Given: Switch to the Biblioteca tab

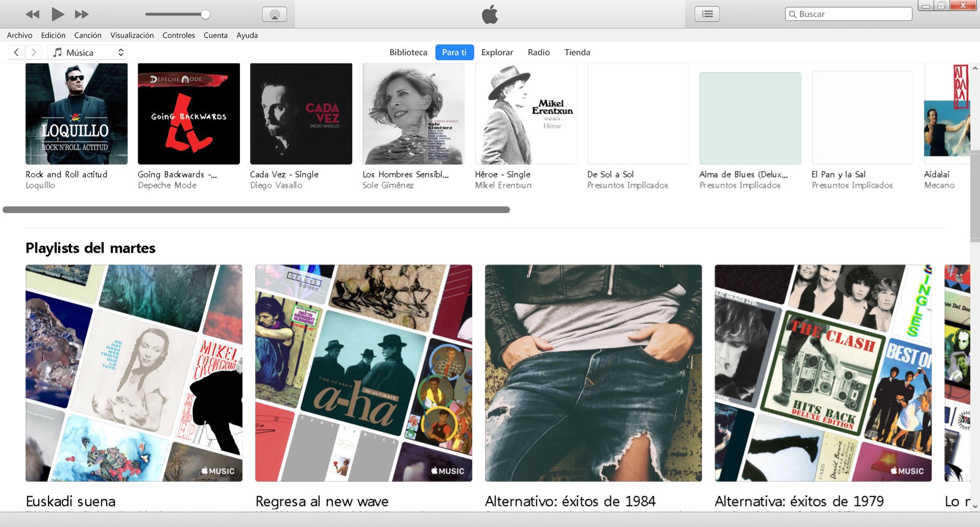Looking at the screenshot, I should [408, 52].
